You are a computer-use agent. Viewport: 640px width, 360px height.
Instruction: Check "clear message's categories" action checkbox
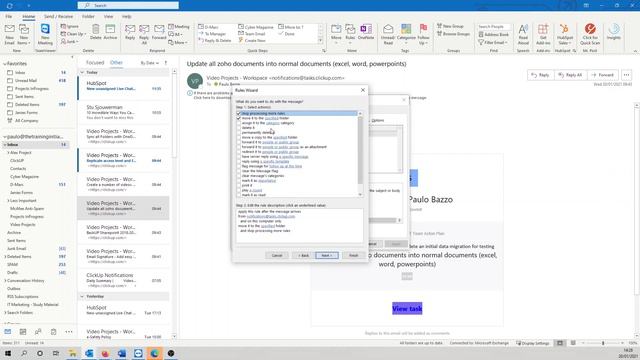(239, 176)
